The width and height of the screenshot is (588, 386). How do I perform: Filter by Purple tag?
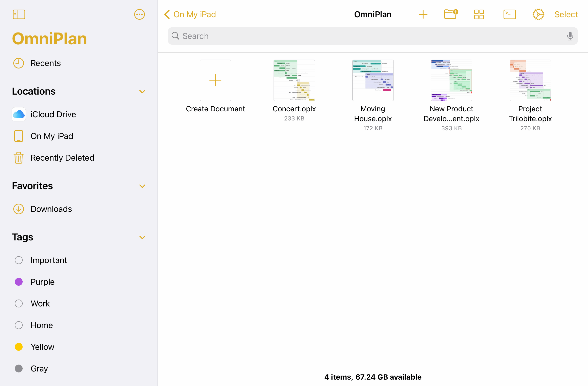(x=79, y=282)
